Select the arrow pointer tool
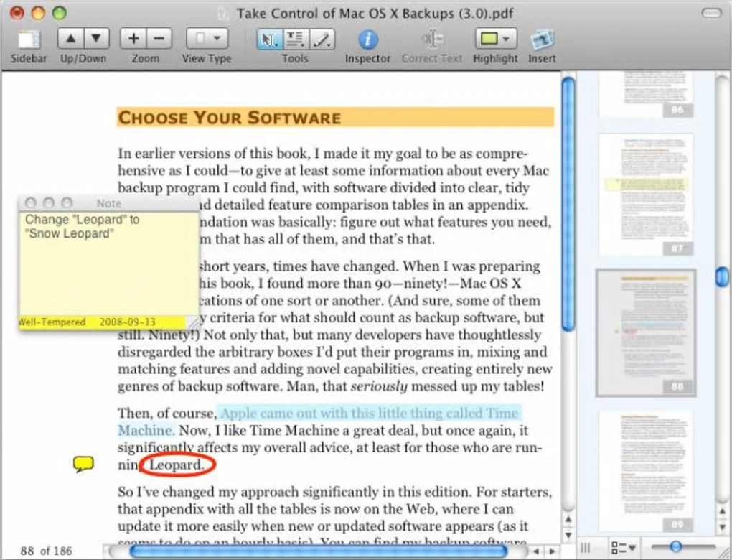Viewport: 732px width, 560px height. pos(269,39)
